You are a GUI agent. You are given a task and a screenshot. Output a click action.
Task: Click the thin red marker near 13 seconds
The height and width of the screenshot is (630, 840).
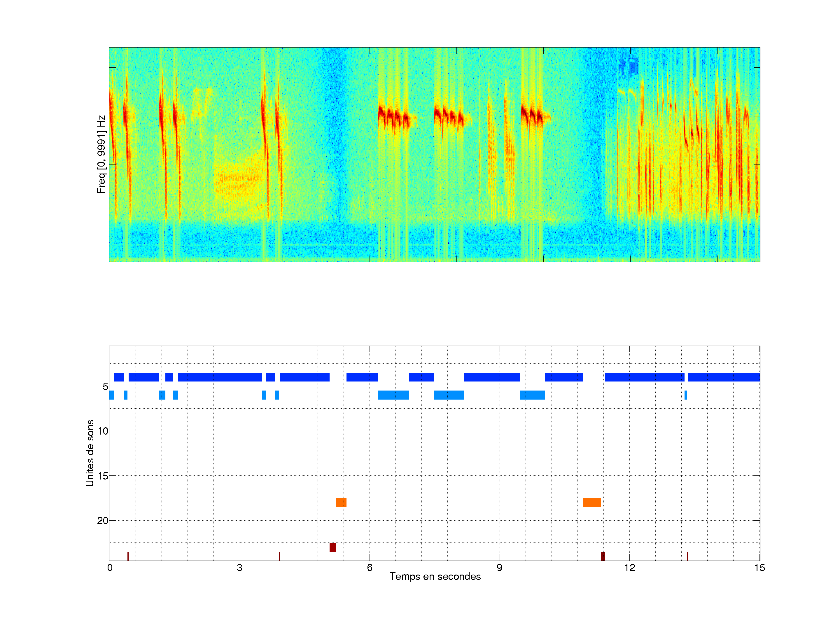coord(687,556)
